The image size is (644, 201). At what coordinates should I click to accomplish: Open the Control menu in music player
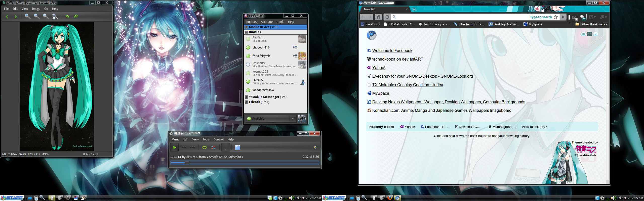coord(218,139)
